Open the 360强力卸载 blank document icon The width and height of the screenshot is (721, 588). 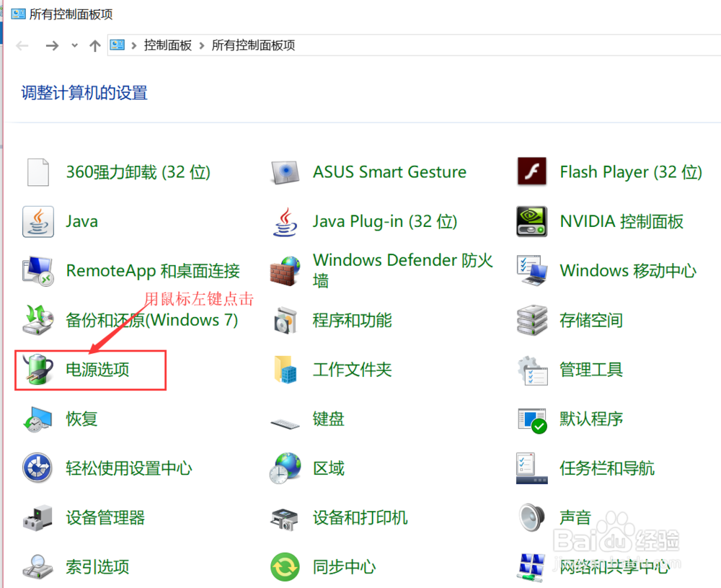click(37, 172)
